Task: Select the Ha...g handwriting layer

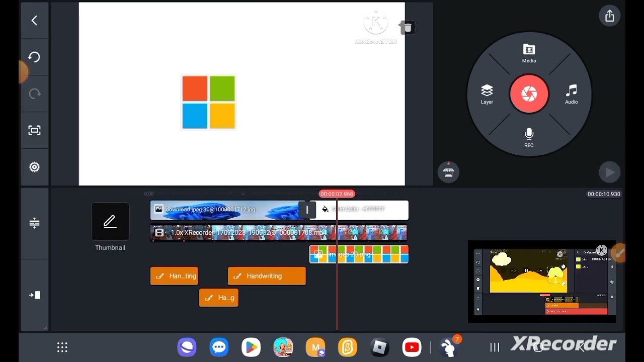Action: point(219,298)
